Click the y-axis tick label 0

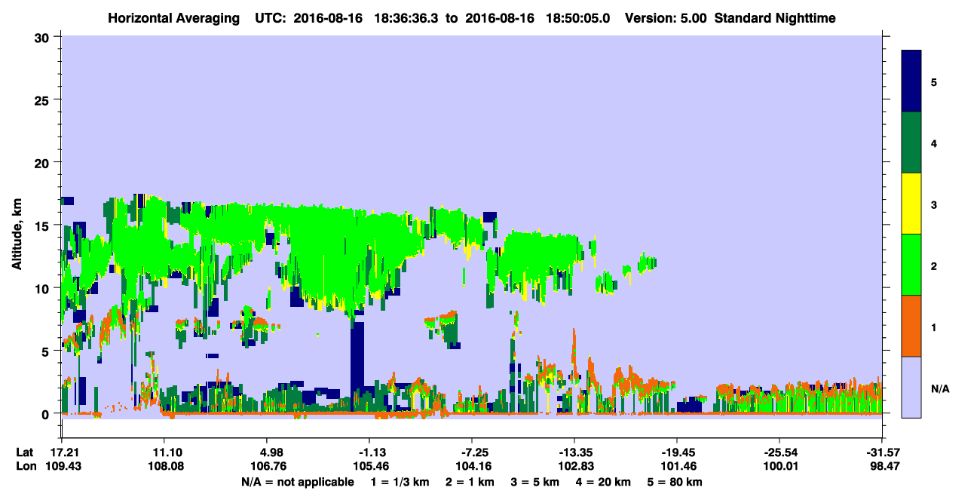[x=47, y=414]
